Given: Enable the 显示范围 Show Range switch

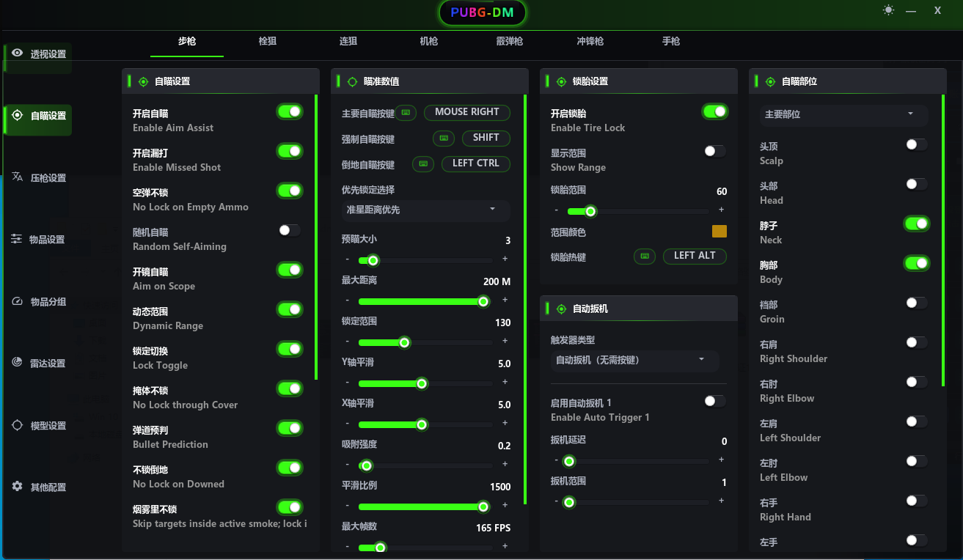Looking at the screenshot, I should 714,151.
